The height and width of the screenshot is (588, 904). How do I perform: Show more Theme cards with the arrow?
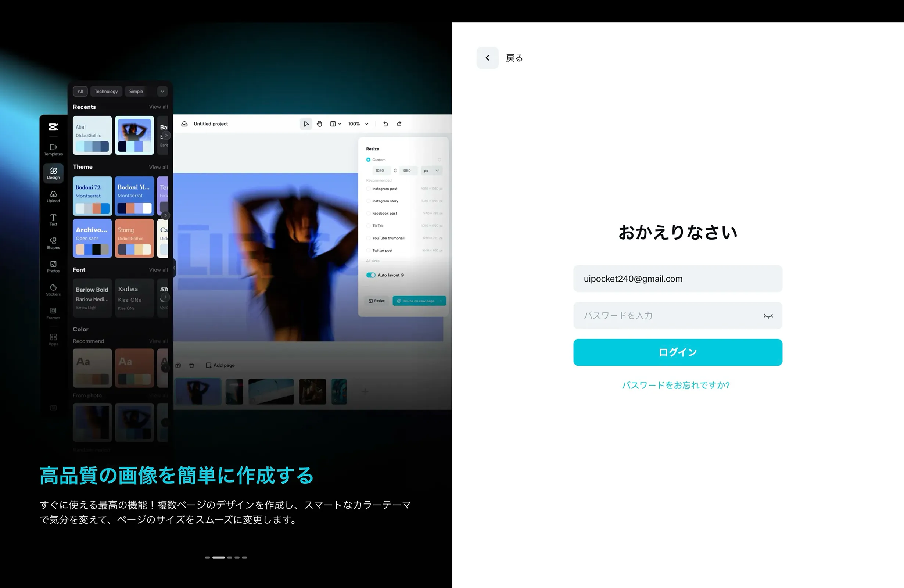pyautogui.click(x=165, y=215)
